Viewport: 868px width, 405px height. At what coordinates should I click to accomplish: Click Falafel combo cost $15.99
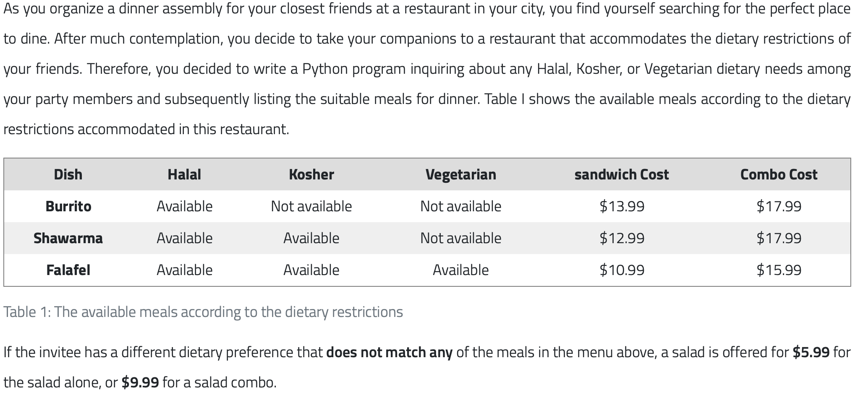point(779,270)
